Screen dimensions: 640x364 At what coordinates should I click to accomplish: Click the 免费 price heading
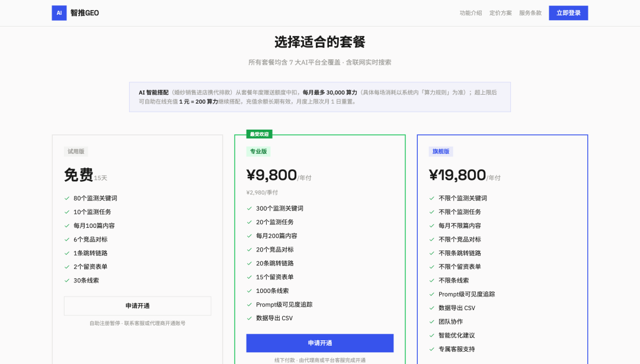click(x=79, y=175)
